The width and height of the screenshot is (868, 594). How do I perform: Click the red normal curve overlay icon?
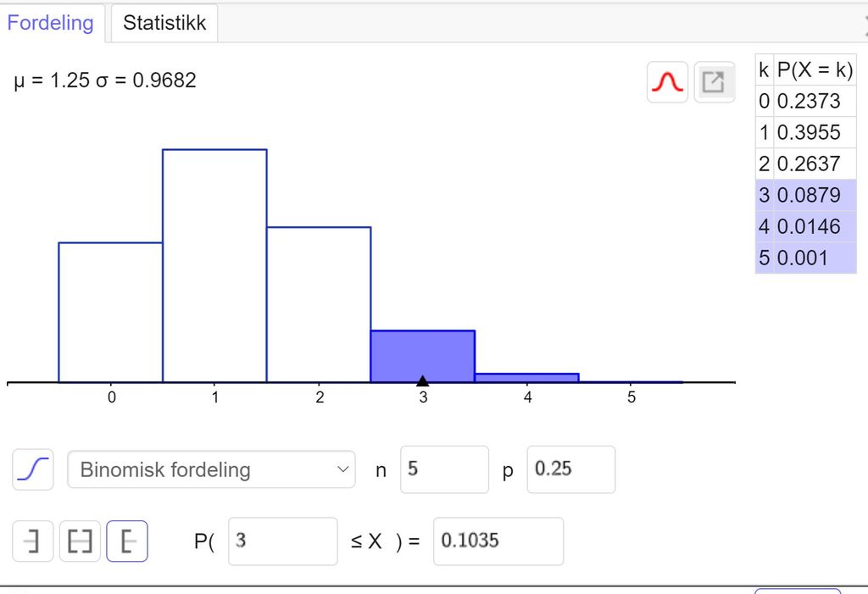coord(667,81)
